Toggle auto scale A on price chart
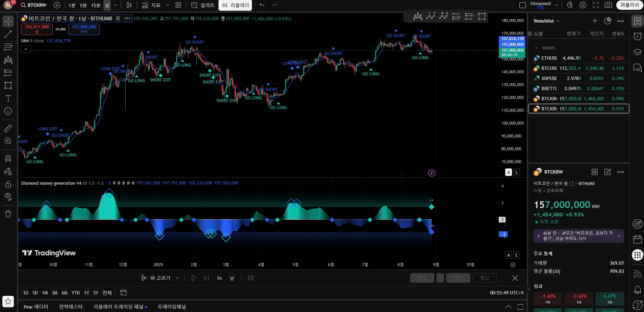 508,172
